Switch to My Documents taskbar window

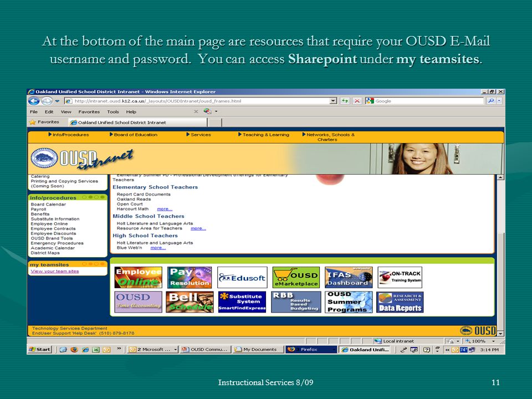point(258,350)
